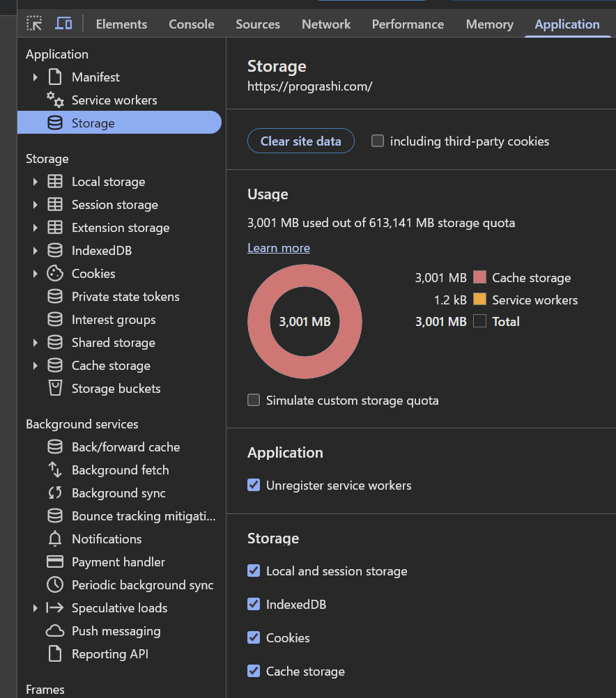Open the Console tab

point(191,24)
